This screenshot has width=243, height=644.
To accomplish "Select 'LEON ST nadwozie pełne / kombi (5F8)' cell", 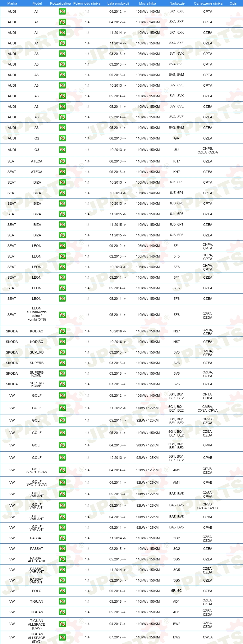I will click(x=37, y=314).
